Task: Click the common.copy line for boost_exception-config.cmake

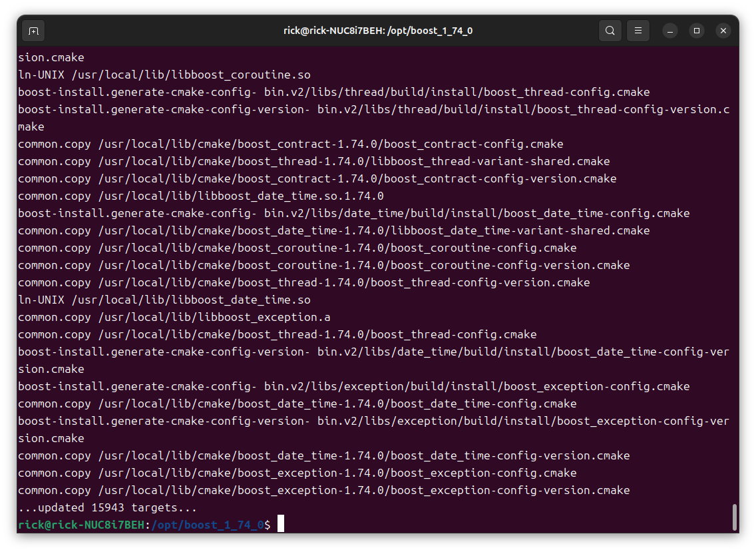Action: 297,473
